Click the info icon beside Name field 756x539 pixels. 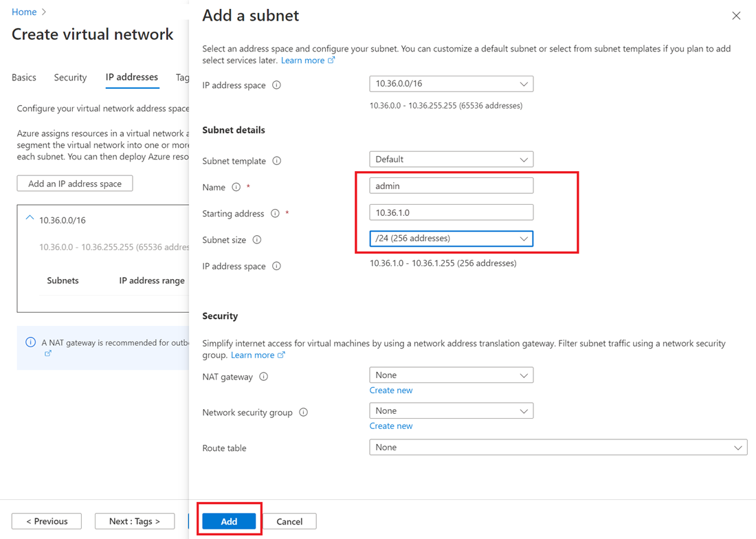click(236, 187)
